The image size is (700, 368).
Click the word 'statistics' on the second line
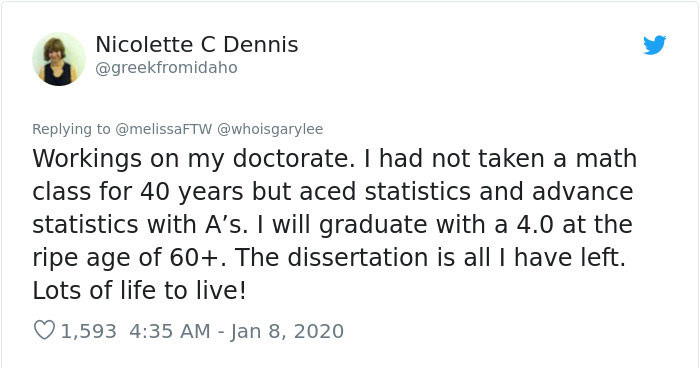point(418,192)
